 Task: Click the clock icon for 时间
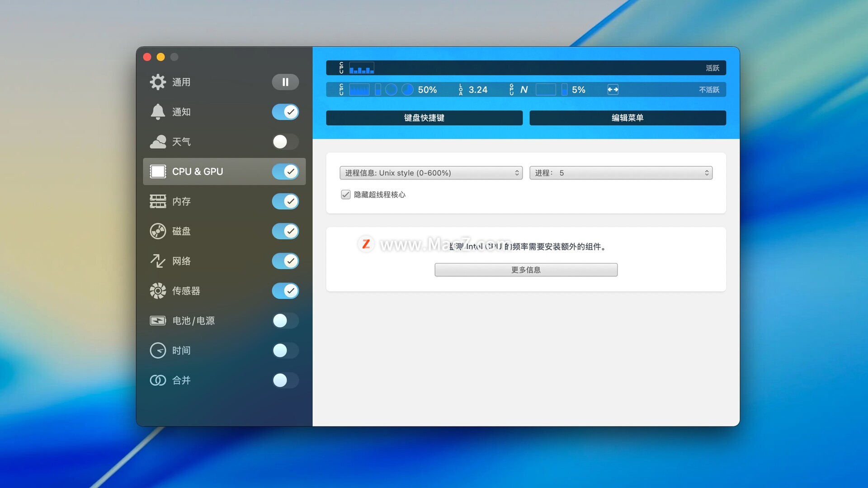[158, 350]
